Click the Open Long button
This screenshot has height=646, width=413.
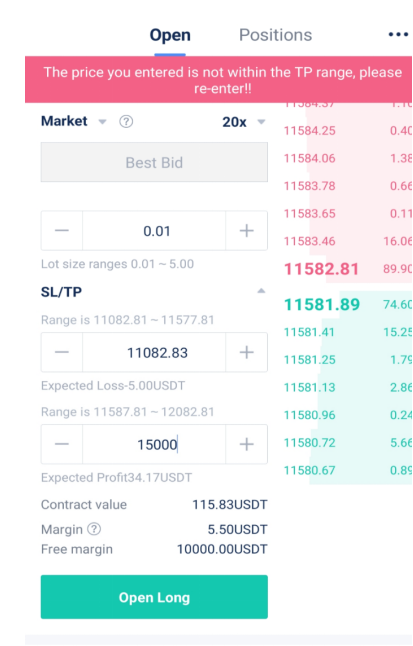[154, 597]
